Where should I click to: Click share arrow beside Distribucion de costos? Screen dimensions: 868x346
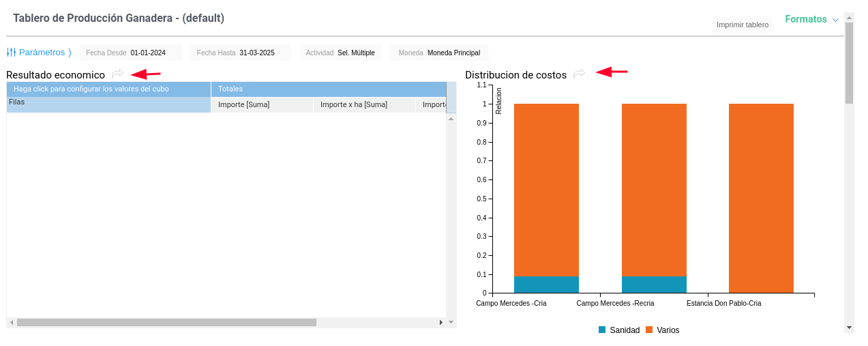(579, 74)
